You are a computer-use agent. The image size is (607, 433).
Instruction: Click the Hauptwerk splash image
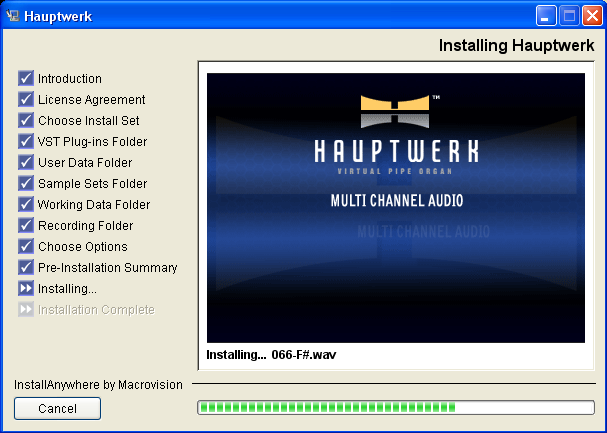click(x=396, y=208)
